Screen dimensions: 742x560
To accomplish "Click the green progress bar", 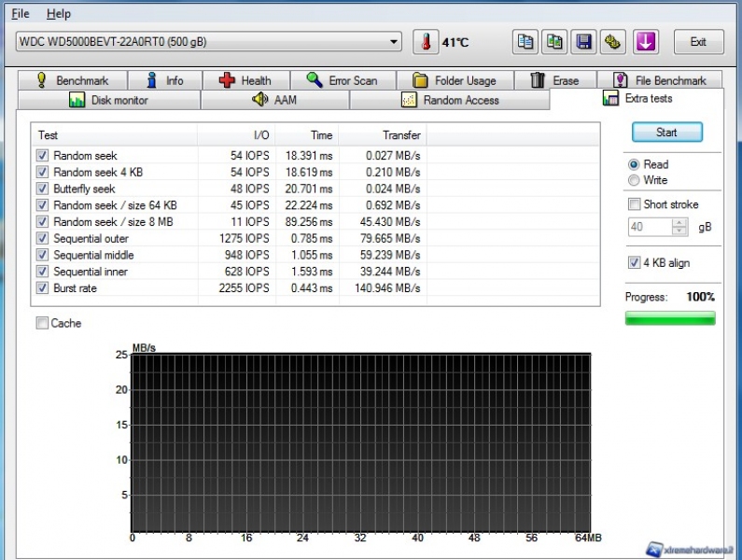I will point(670,318).
